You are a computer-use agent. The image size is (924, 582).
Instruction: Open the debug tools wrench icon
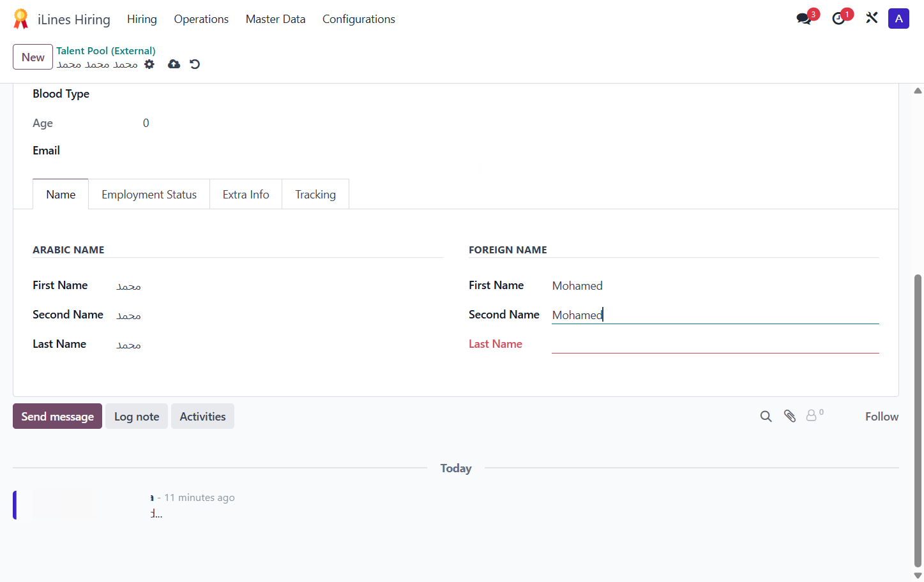[x=872, y=18]
